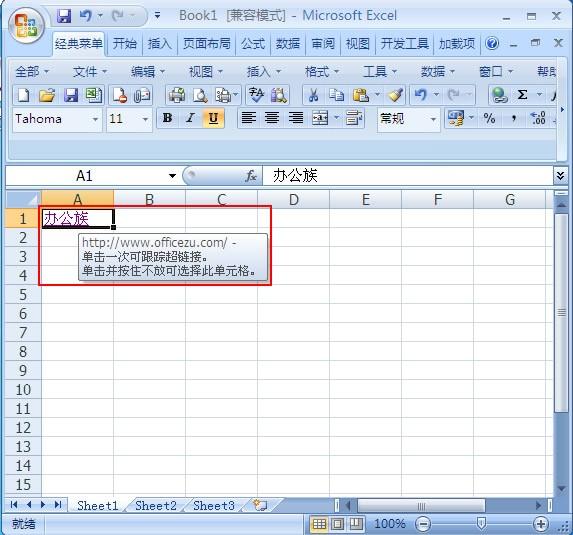Copy the selected cell
Viewport: 573px width, 535px height.
336,95
